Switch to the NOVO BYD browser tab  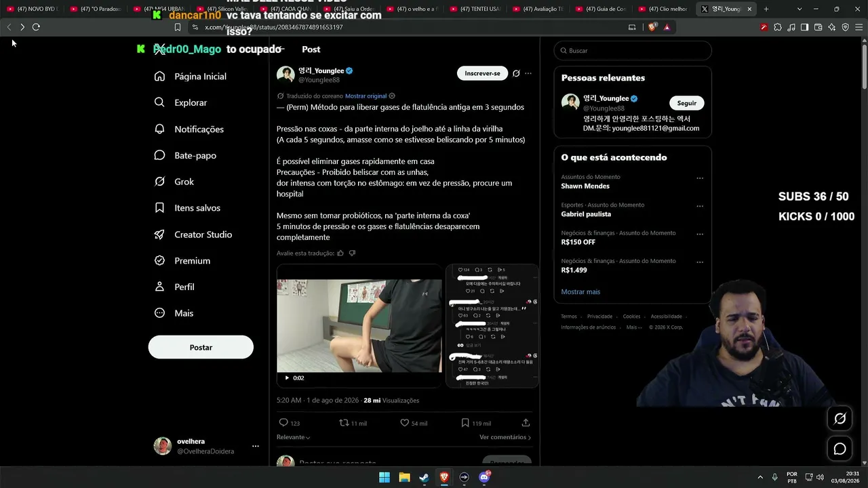point(33,9)
